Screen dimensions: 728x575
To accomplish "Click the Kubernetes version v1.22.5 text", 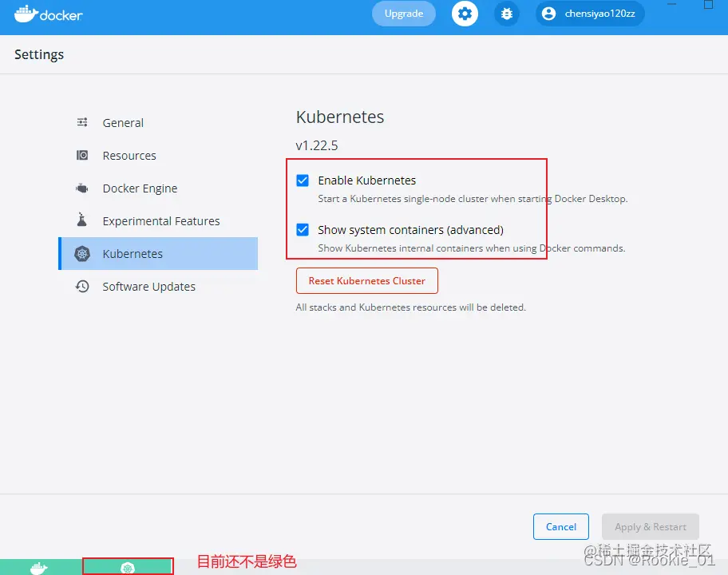I will 317,145.
